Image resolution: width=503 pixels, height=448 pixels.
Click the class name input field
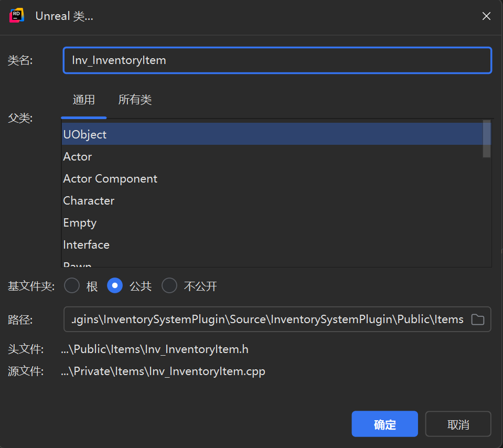[x=277, y=60]
